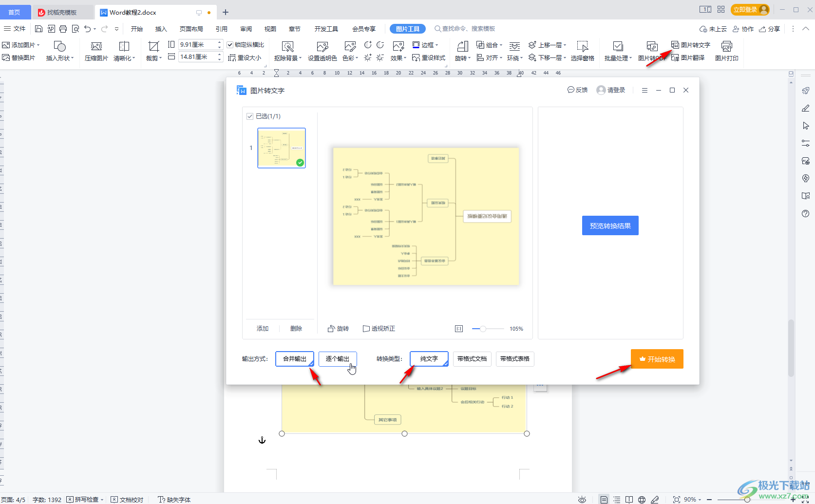Viewport: 815px width, 504px height.
Task: Expand the 环绕 wrap dropdown
Action: click(522, 58)
